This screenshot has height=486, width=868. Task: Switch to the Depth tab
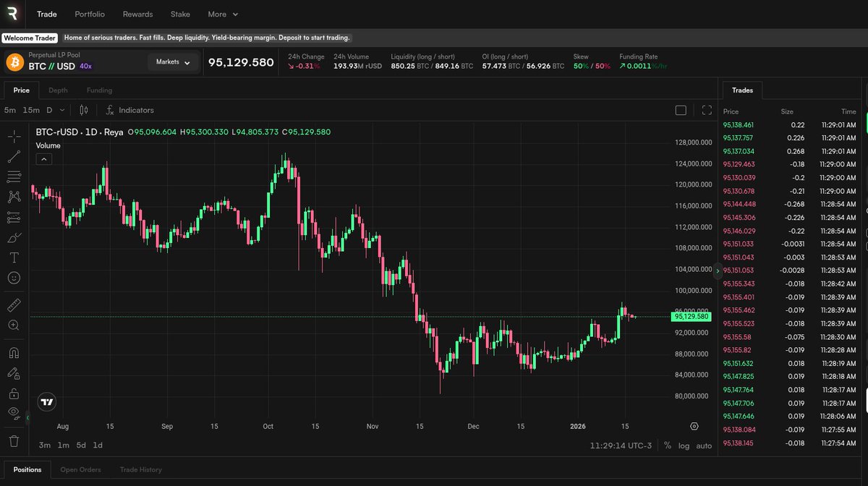pyautogui.click(x=58, y=90)
